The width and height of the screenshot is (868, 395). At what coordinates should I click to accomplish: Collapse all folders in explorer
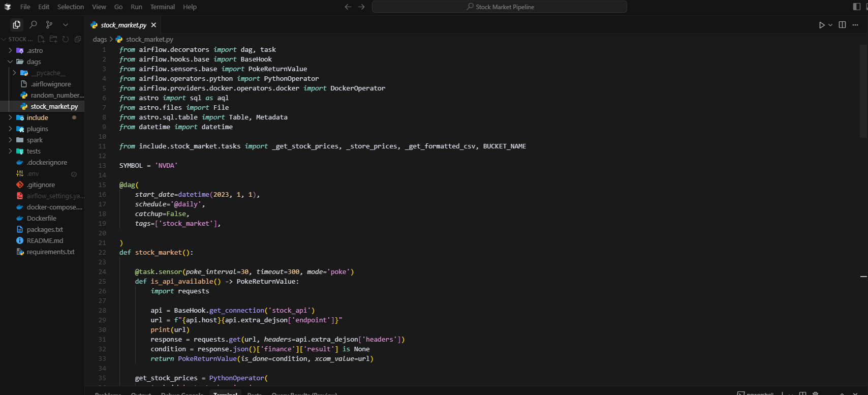coord(78,39)
